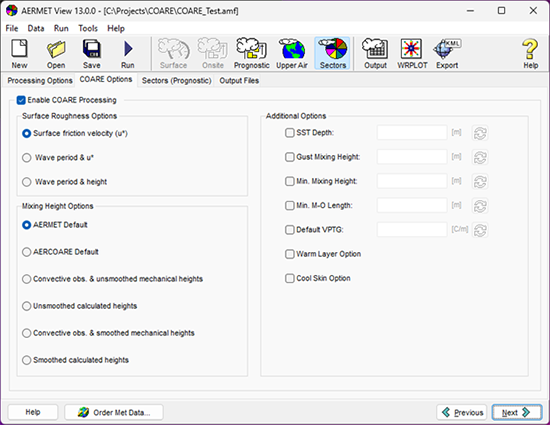
Task: Click the Default VPTG input field
Action: tap(412, 230)
